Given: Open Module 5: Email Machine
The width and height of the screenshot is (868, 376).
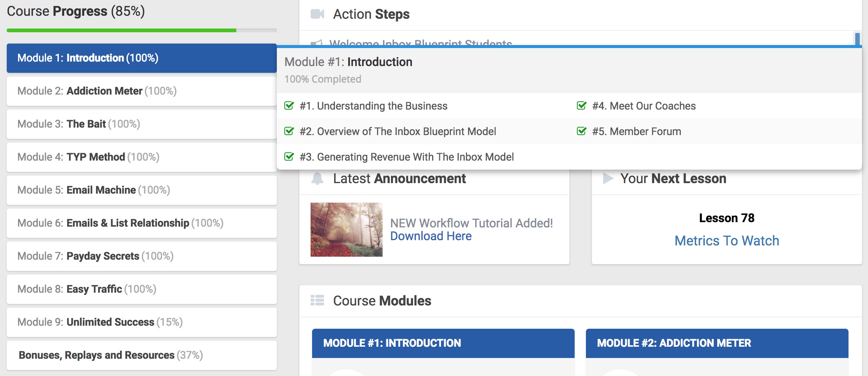Looking at the screenshot, I should (142, 190).
